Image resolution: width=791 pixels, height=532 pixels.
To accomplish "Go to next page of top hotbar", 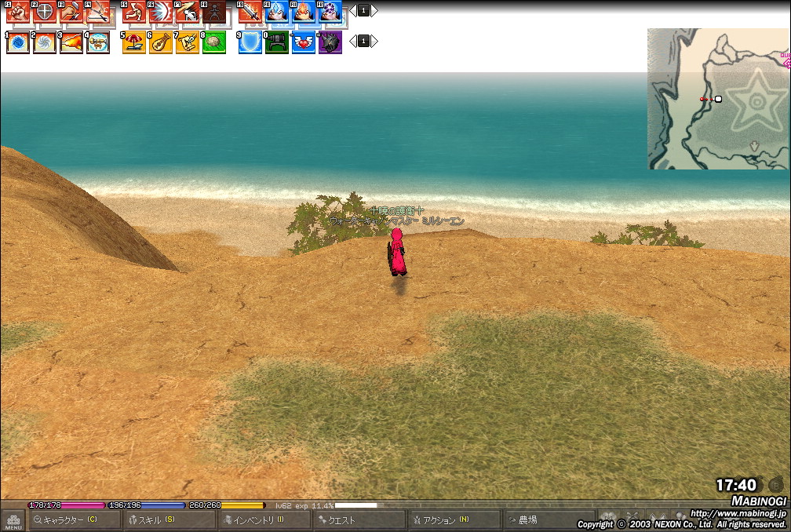I will [374, 11].
